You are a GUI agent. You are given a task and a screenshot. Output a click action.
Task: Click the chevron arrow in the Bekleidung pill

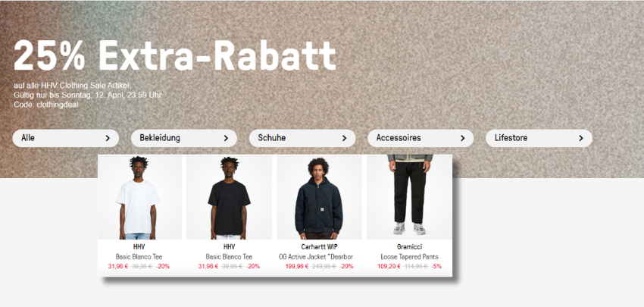pyautogui.click(x=226, y=138)
